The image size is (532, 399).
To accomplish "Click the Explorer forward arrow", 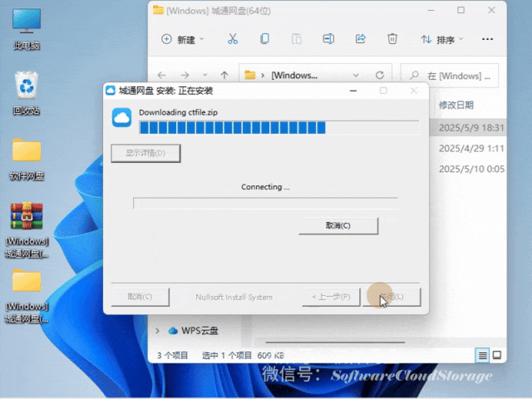I will pos(185,75).
